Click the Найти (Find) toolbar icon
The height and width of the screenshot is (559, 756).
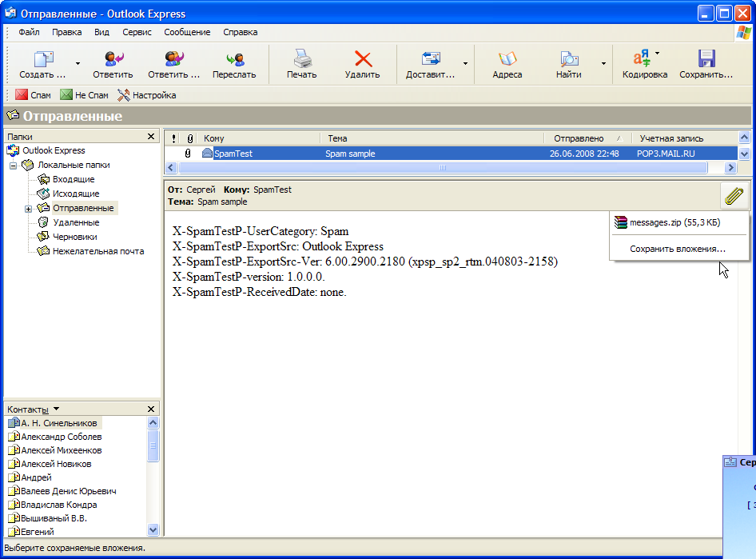point(569,59)
